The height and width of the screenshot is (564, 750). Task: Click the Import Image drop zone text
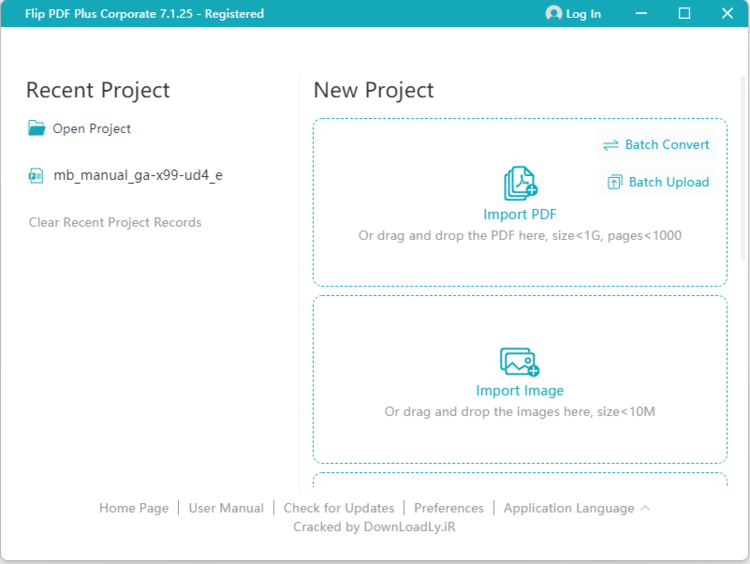[520, 411]
